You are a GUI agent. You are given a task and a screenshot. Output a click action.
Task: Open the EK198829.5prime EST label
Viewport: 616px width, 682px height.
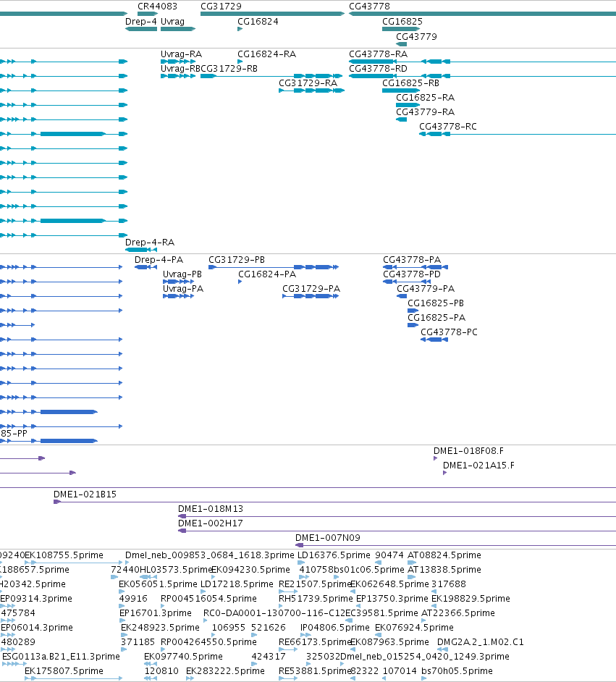[x=471, y=599]
